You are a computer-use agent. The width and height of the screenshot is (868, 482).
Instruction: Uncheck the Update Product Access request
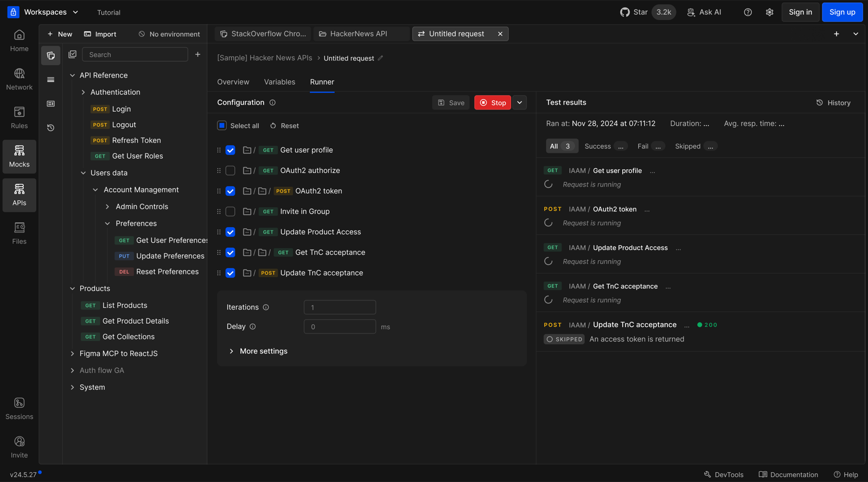coord(231,232)
